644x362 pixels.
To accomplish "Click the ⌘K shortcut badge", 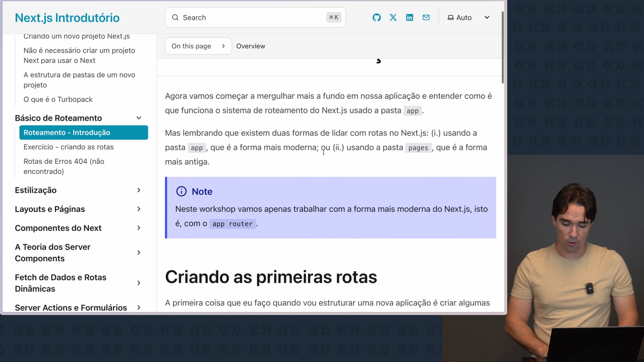I will click(334, 17).
